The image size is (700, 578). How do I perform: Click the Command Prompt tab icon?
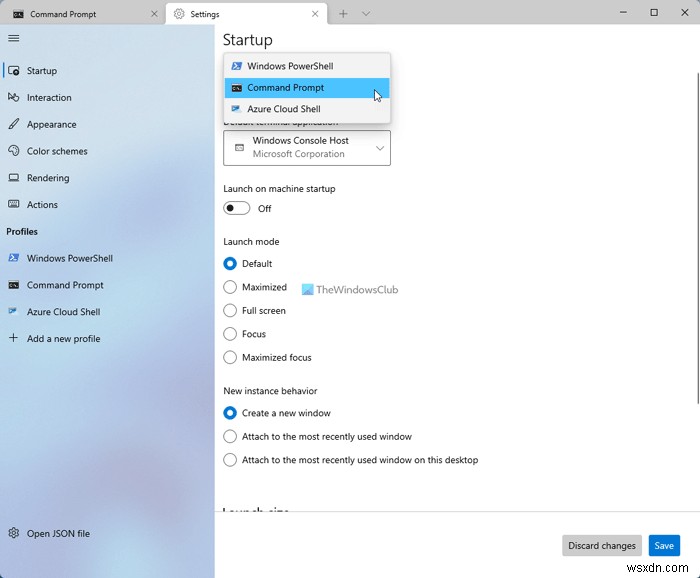click(x=18, y=14)
